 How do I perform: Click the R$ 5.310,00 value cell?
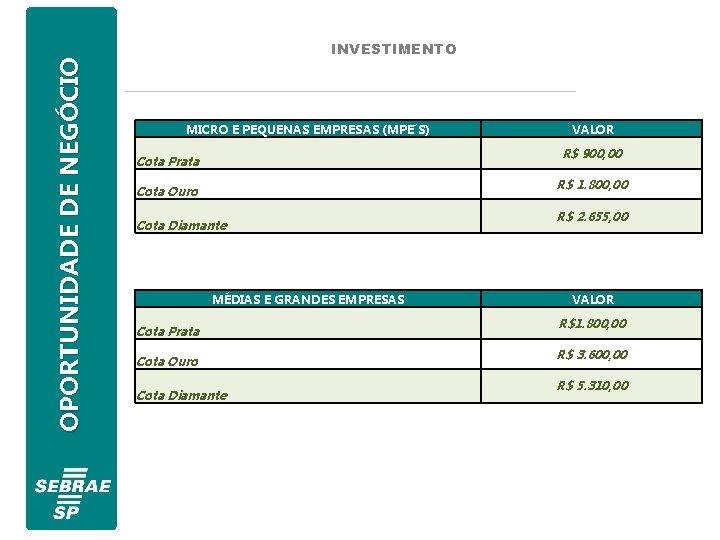point(592,386)
